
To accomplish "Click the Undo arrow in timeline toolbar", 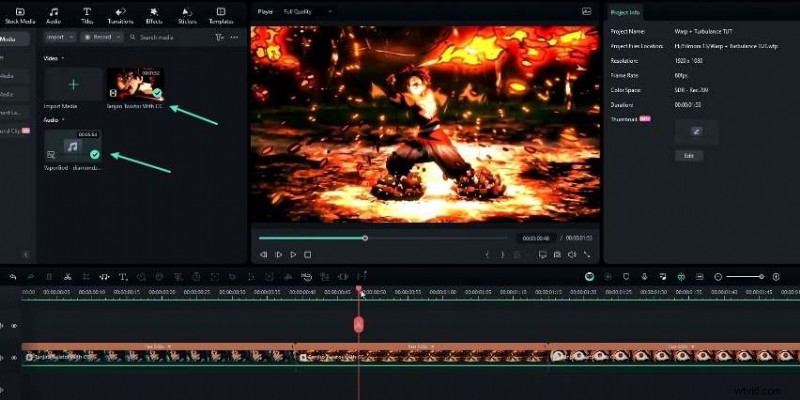I will pos(13,276).
